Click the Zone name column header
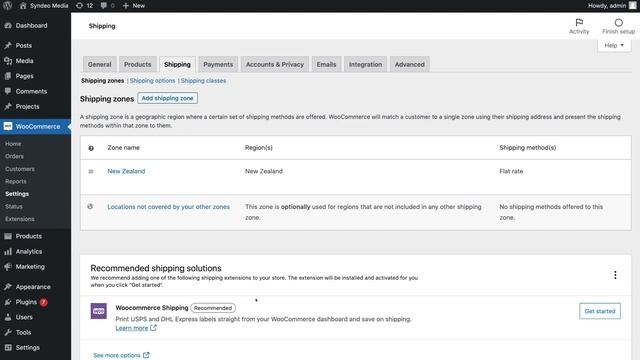The image size is (640, 360). [123, 148]
